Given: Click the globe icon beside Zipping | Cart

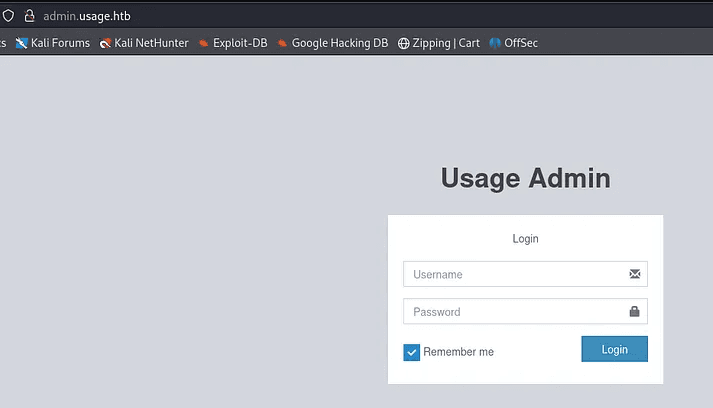Looking at the screenshot, I should tap(403, 43).
